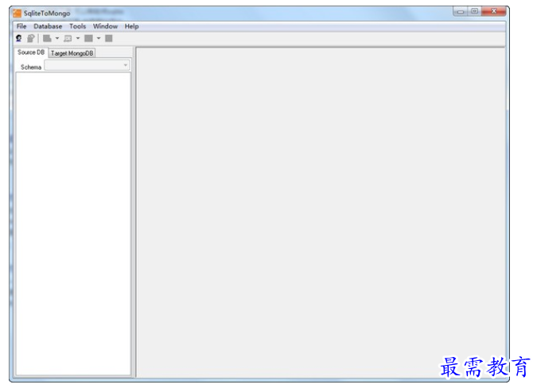This screenshot has height=392, width=537.
Task: Close the SqliteToMongo window
Action: 494,11
